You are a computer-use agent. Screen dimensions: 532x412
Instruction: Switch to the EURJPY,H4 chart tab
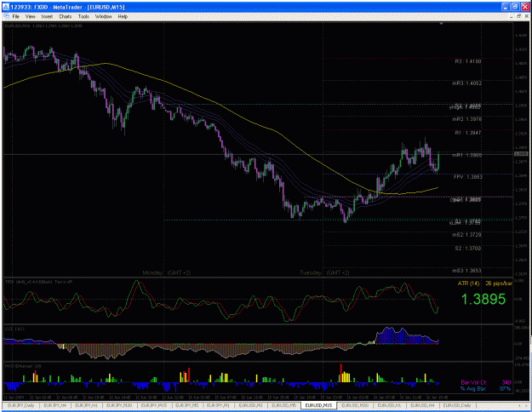point(55,405)
